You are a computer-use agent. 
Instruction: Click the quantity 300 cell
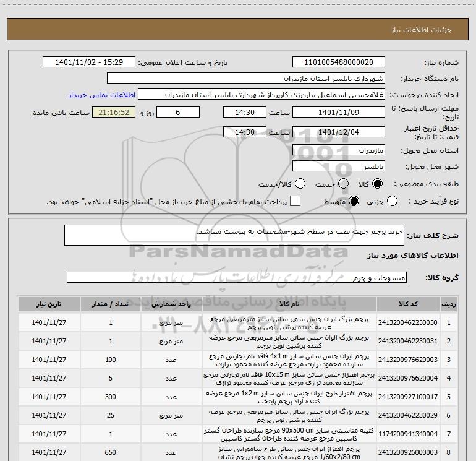tap(111, 397)
